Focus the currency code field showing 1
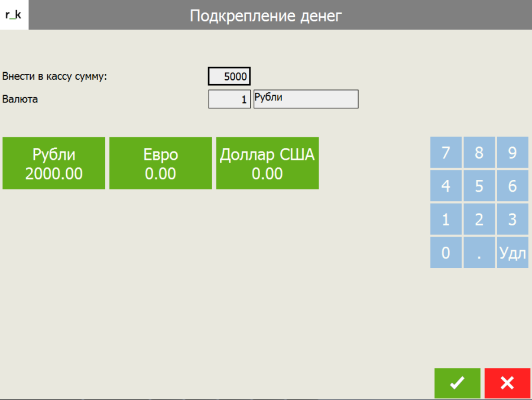Screen dimensions: 532x400 229,99
